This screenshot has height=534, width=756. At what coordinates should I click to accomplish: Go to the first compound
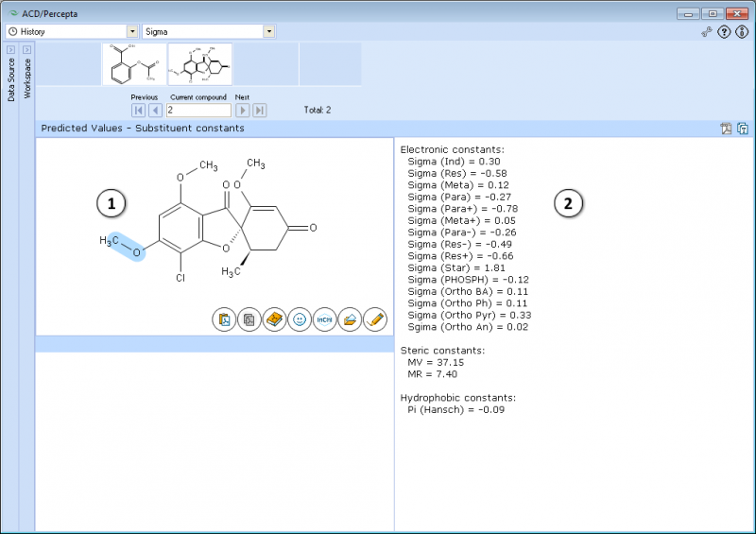pyautogui.click(x=138, y=111)
